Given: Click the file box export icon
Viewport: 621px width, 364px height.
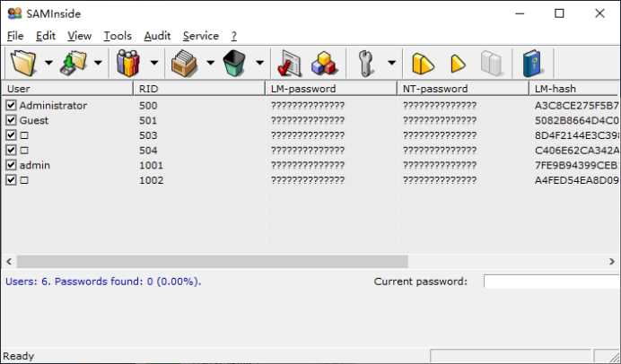Looking at the screenshot, I should click(184, 63).
